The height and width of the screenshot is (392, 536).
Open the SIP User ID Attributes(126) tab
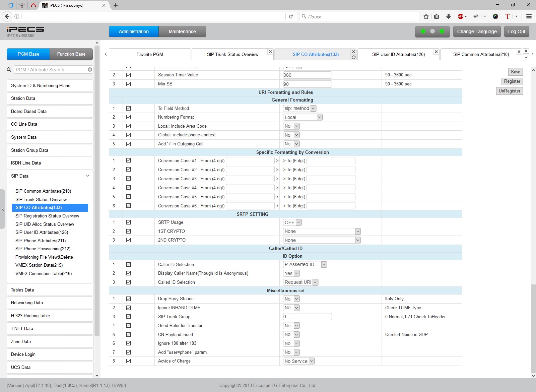tap(398, 54)
